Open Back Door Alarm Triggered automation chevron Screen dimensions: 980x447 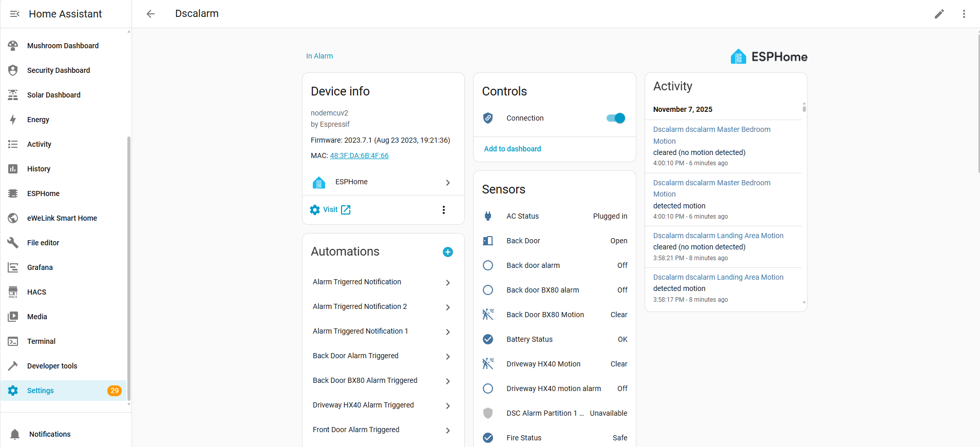448,357
